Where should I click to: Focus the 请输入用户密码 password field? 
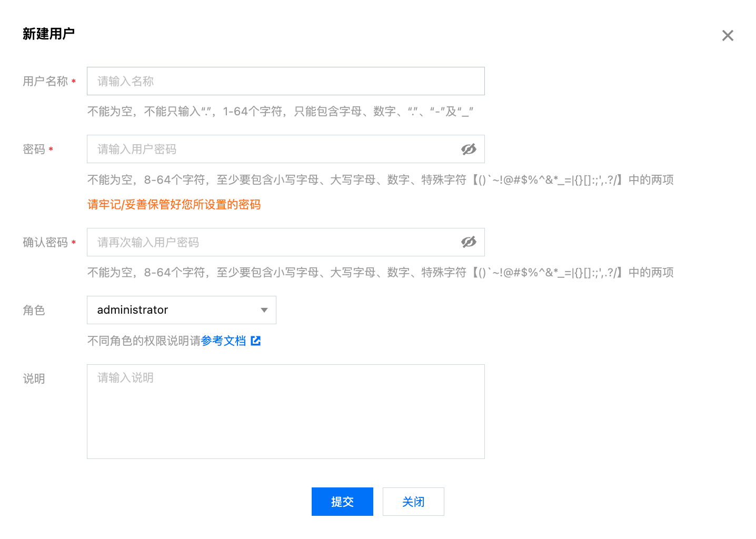point(285,149)
